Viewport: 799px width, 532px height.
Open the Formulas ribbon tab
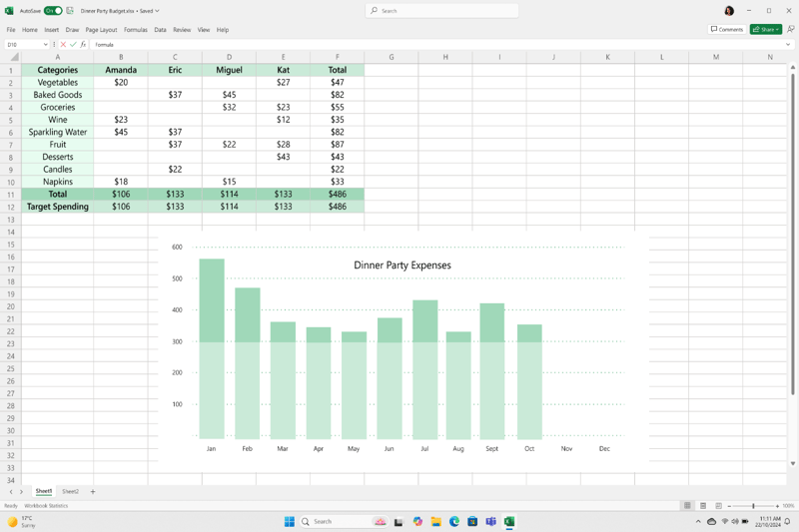[x=135, y=30]
